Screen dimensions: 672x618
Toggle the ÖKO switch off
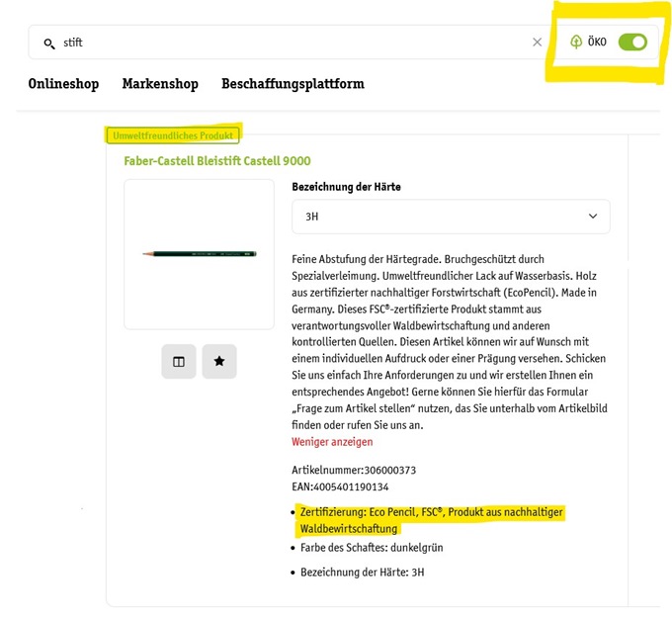pos(632,43)
